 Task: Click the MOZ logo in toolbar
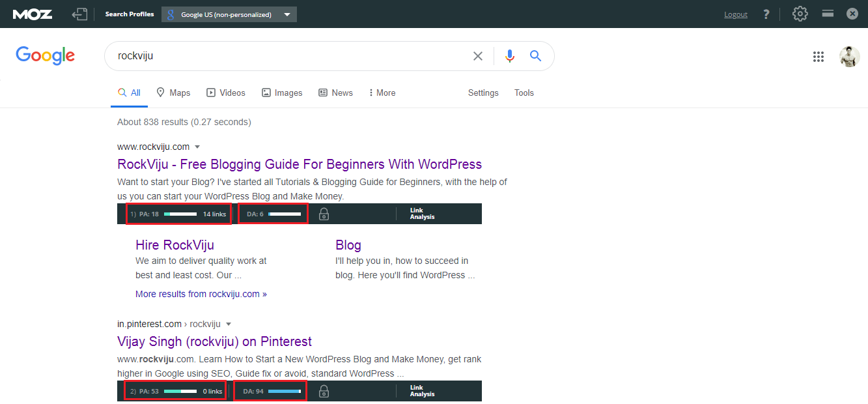[x=33, y=14]
